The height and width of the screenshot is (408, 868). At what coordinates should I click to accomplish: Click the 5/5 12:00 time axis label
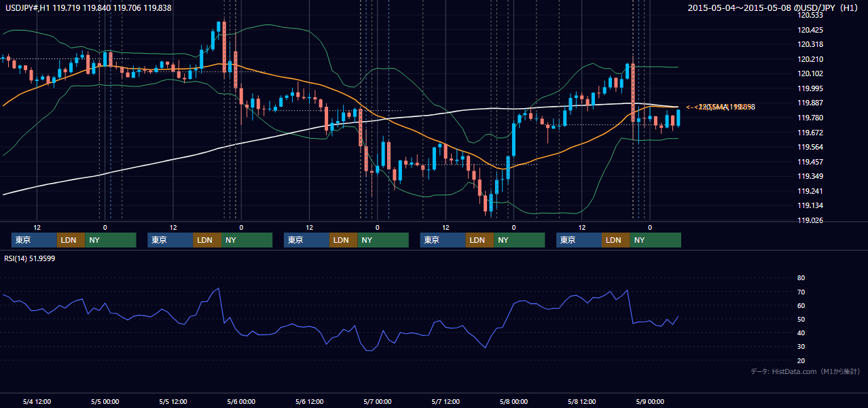(x=173, y=401)
